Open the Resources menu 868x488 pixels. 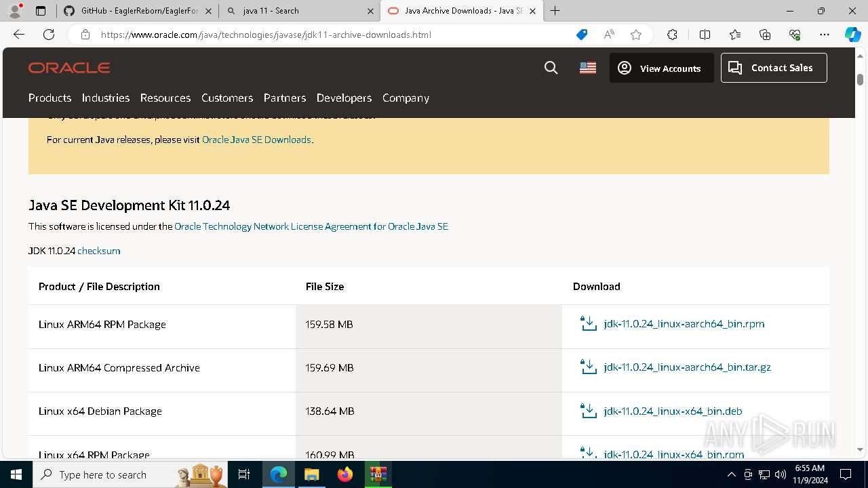click(x=165, y=98)
